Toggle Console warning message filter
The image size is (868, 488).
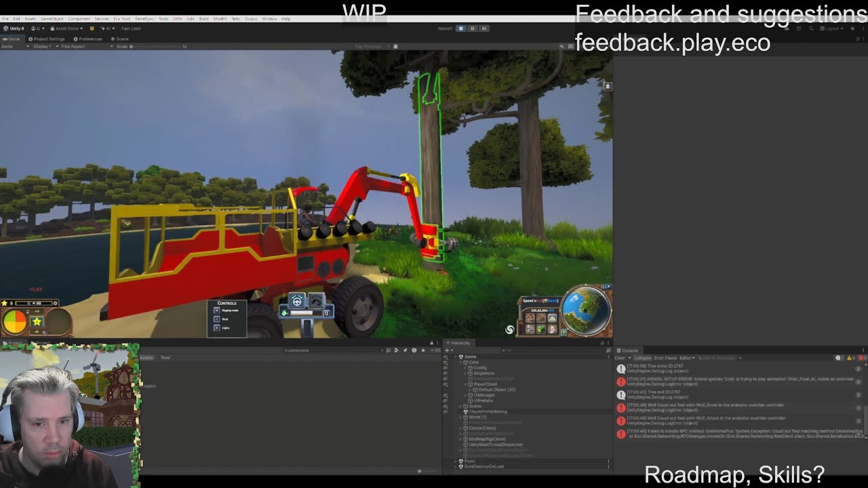click(852, 358)
